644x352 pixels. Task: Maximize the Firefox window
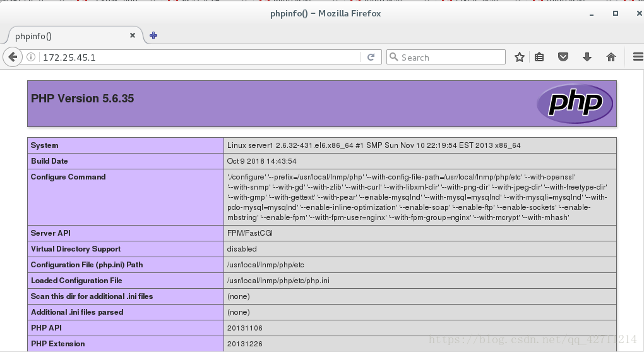pos(615,13)
